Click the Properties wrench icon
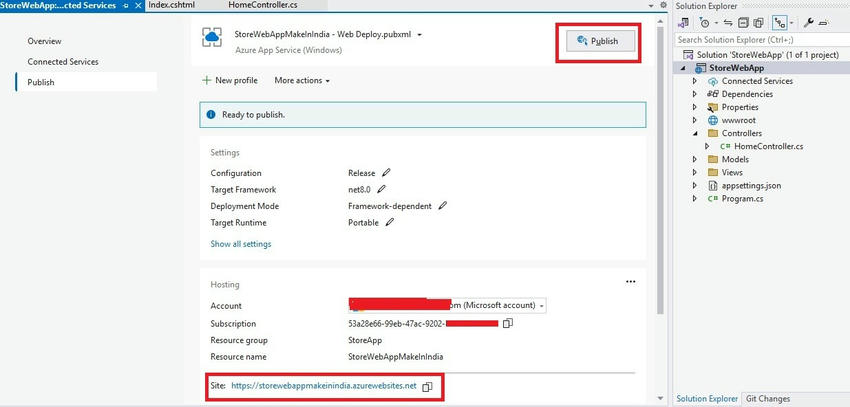 808,23
